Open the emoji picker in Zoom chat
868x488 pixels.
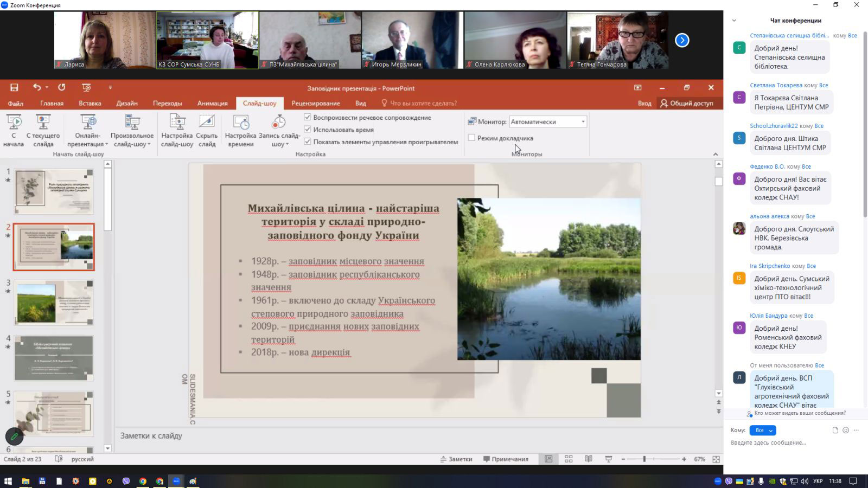coord(846,431)
